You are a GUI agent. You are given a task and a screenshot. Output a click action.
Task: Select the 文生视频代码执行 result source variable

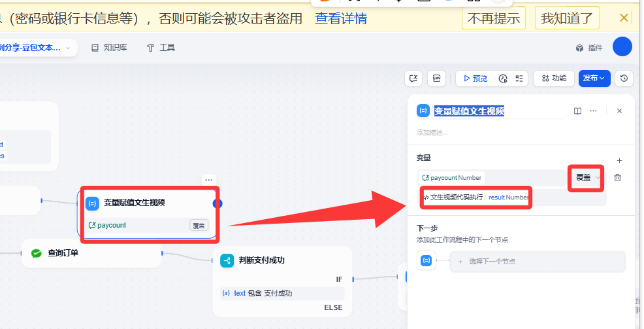click(475, 198)
